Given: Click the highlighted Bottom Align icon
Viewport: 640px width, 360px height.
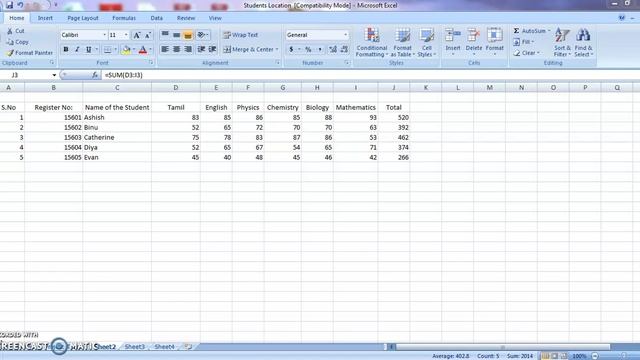Looking at the screenshot, I should click(x=188, y=35).
